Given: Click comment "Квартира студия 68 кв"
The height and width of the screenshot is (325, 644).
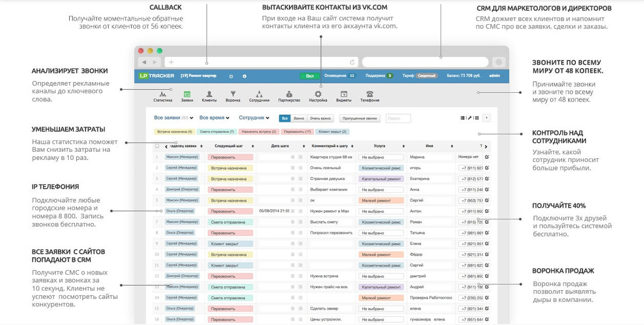Looking at the screenshot, I should pyautogui.click(x=331, y=157).
